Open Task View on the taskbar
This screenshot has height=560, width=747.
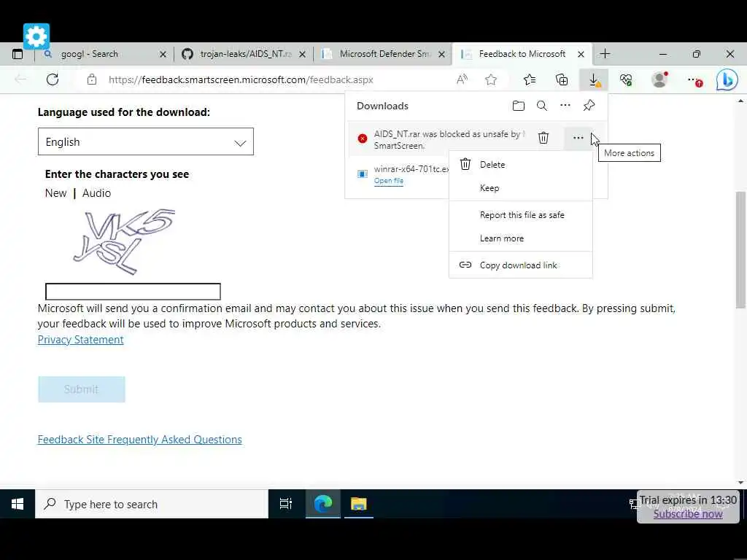coord(286,504)
